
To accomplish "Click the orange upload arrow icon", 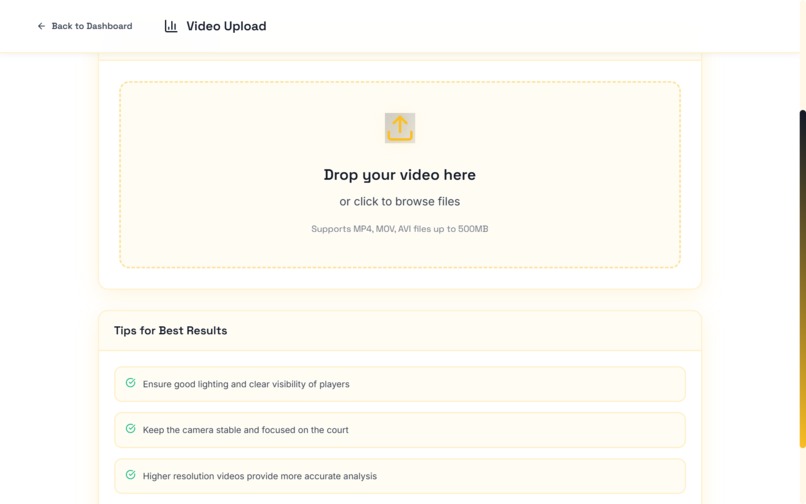I will pos(400,128).
